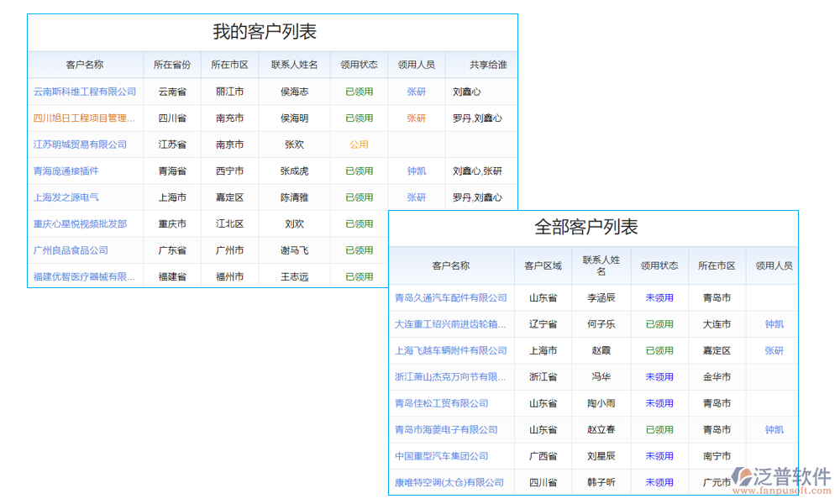The height and width of the screenshot is (504, 840).
Task: 点击右下角泛普软件标志图标
Action: pos(741,475)
